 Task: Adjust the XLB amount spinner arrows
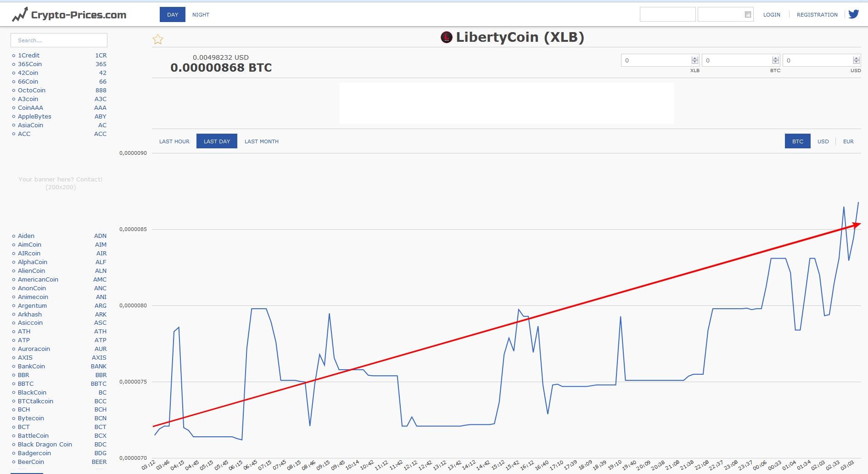tap(694, 60)
